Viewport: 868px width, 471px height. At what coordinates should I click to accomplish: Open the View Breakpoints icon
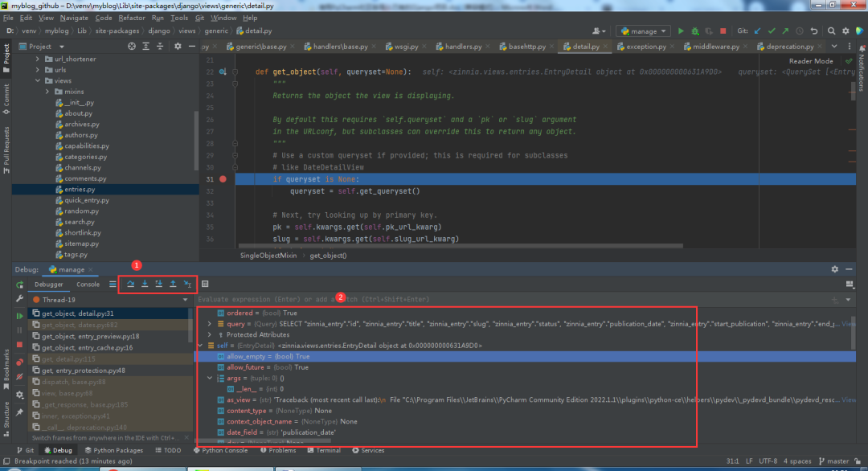20,362
